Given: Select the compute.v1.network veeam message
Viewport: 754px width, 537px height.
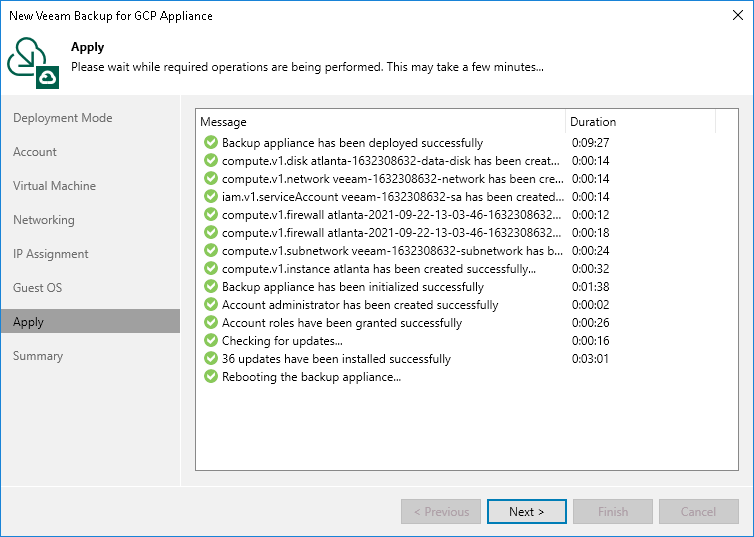Looking at the screenshot, I should pos(393,179).
